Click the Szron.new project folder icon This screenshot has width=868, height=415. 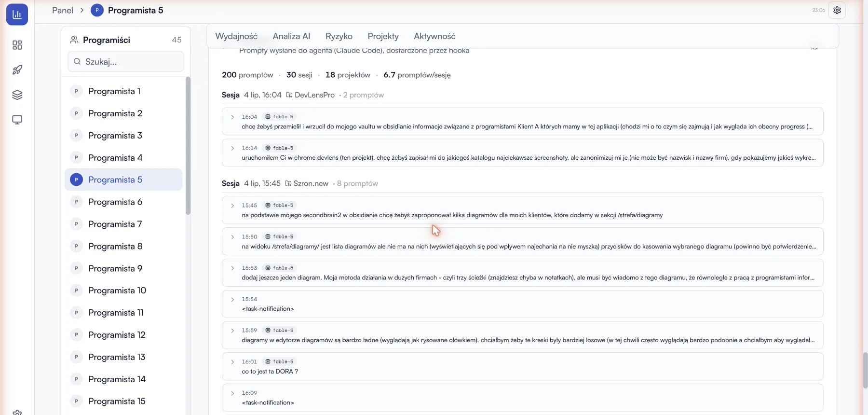[x=288, y=183]
